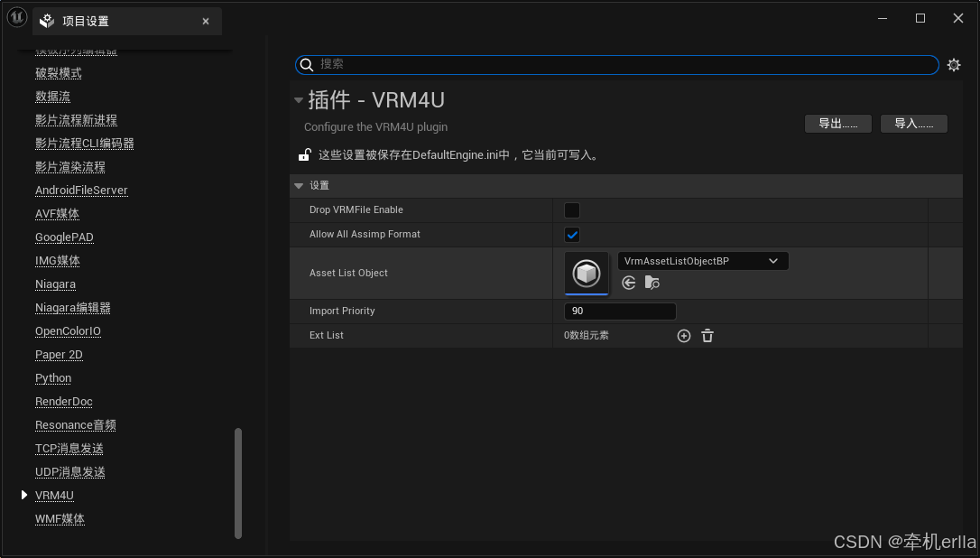This screenshot has width=980, height=558.
Task: Empty the Ext List trash icon
Action: (707, 336)
